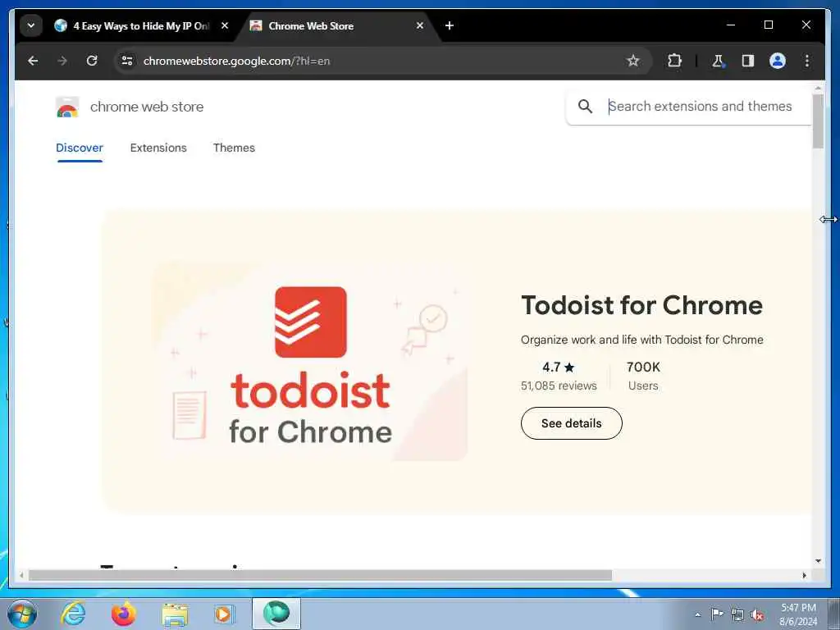Click the horizontal scrollbar thumb
The image size is (840, 630).
click(x=320, y=575)
